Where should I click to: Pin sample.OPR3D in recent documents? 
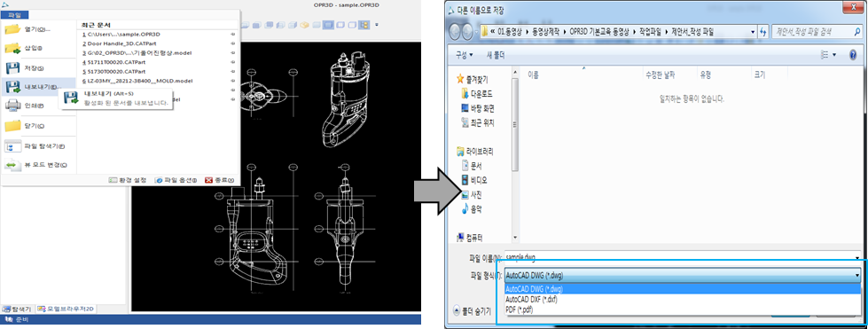point(233,35)
